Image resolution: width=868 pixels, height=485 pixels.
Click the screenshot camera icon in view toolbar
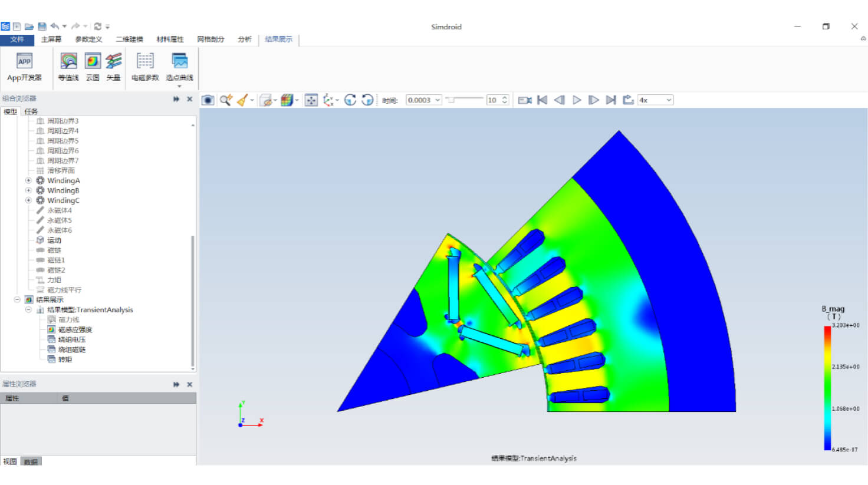208,100
